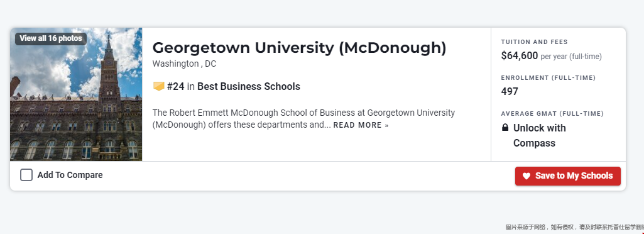644x234 pixels.
Task: Expand description with READ MORE
Action: click(x=361, y=125)
